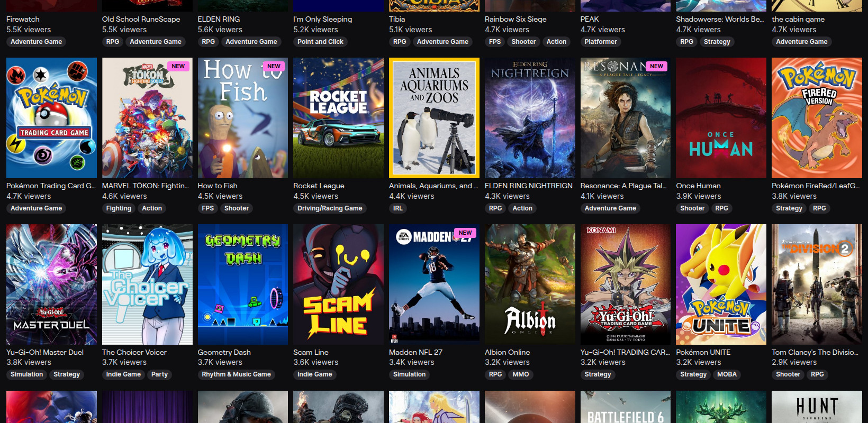Viewport: 868px width, 423px height.
Task: Select the Pokémon FireRed Version box art
Action: pyautogui.click(x=817, y=118)
